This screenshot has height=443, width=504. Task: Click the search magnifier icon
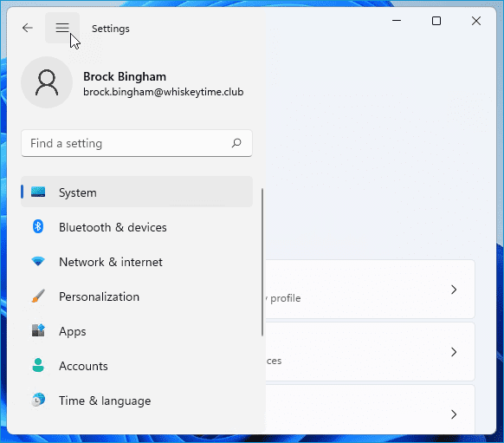pyautogui.click(x=236, y=143)
